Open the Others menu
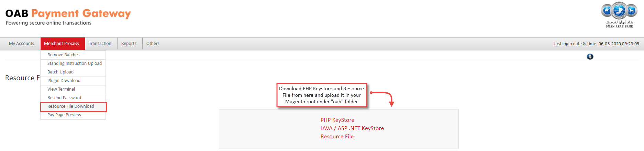 [x=153, y=44]
